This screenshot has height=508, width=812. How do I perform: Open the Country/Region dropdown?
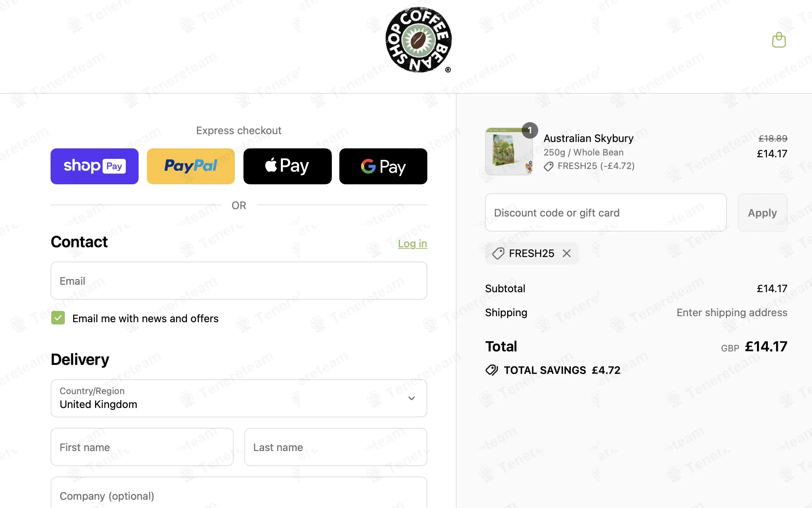point(239,398)
